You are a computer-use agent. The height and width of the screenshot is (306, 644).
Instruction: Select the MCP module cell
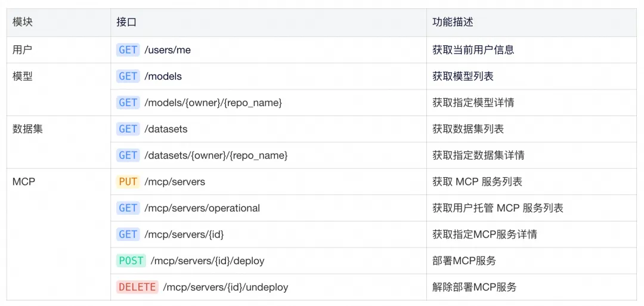24,182
